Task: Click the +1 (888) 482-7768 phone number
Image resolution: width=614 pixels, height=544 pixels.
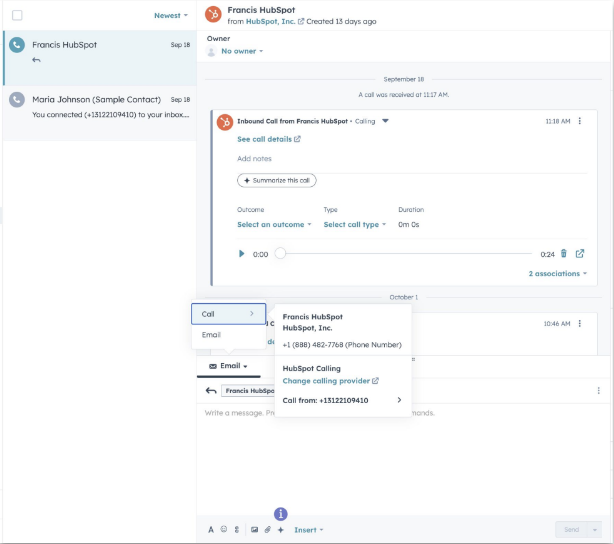Action: tap(342, 345)
